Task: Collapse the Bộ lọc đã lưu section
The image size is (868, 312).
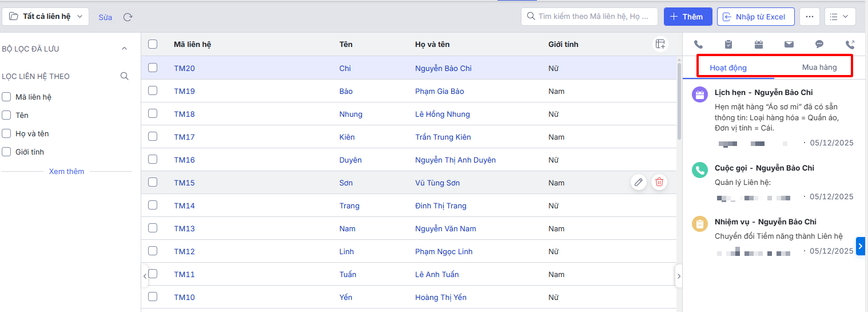Action: (125, 49)
